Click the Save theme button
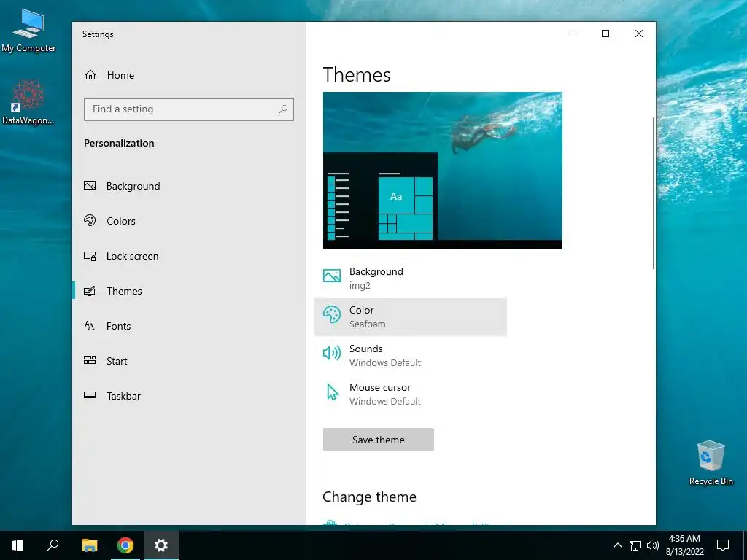747x560 pixels. [x=379, y=440]
